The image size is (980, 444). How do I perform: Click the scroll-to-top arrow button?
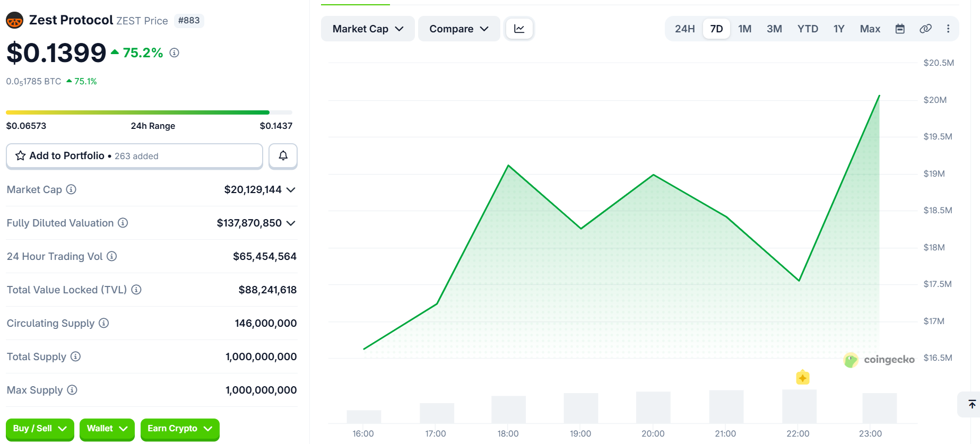[972, 404]
